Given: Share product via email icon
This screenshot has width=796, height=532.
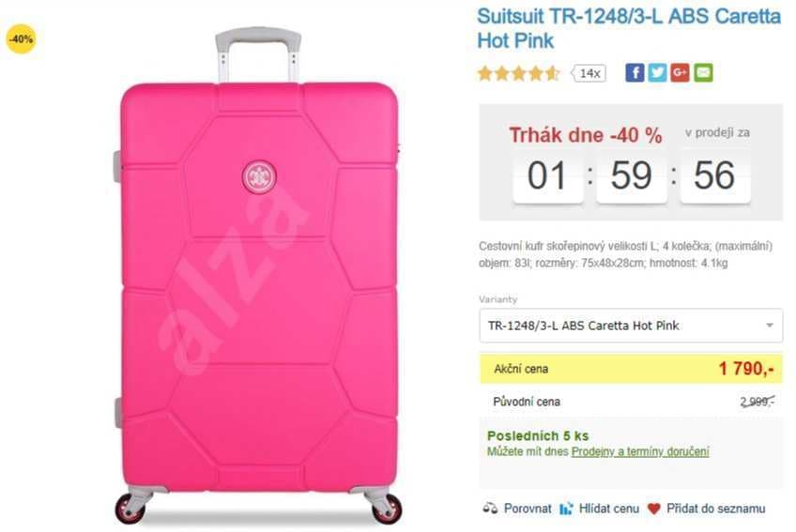Looking at the screenshot, I should [x=704, y=73].
